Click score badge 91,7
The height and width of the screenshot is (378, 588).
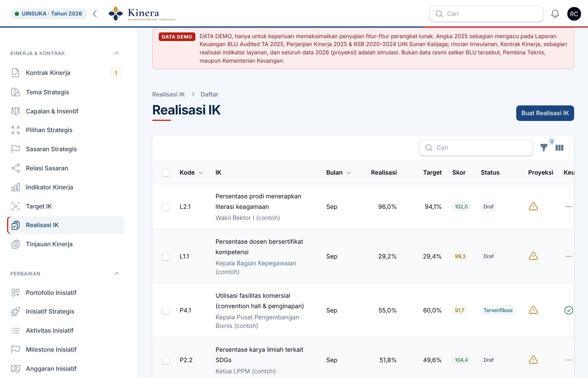click(x=459, y=310)
